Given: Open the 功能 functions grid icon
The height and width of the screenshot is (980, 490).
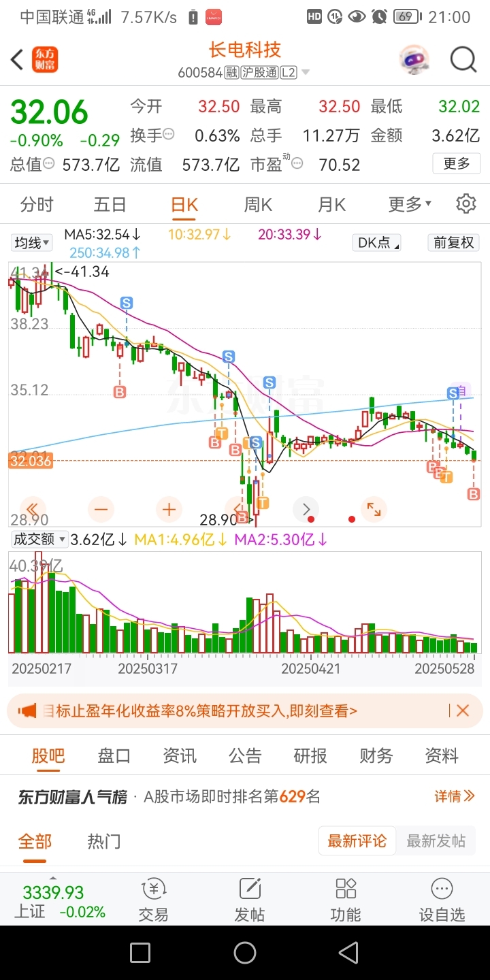Looking at the screenshot, I should [346, 899].
